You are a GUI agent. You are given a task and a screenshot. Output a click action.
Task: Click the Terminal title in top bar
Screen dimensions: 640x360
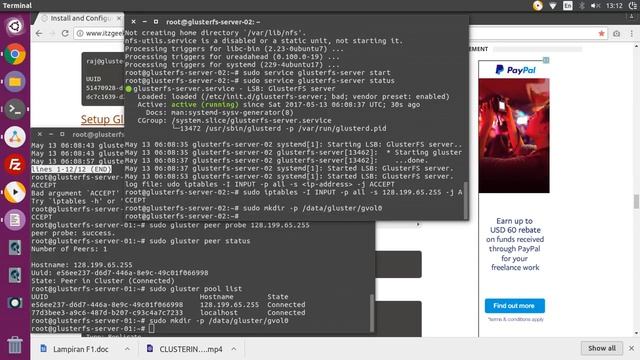tap(17, 5)
